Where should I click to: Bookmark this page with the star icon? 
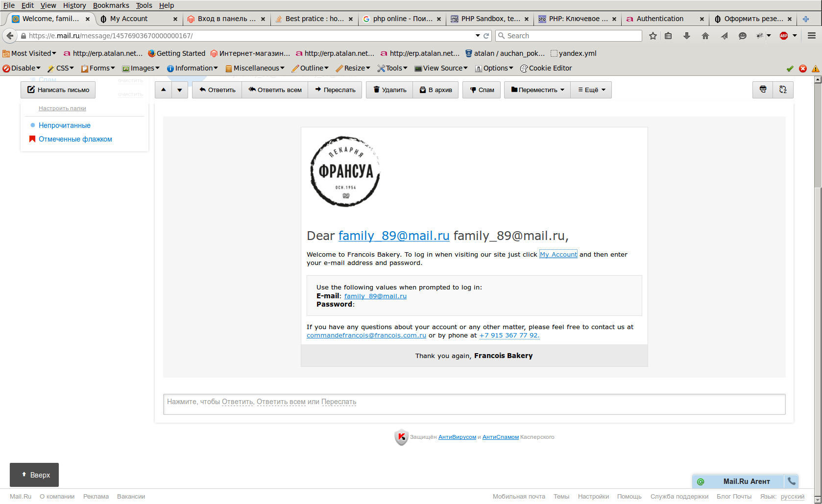(x=653, y=36)
